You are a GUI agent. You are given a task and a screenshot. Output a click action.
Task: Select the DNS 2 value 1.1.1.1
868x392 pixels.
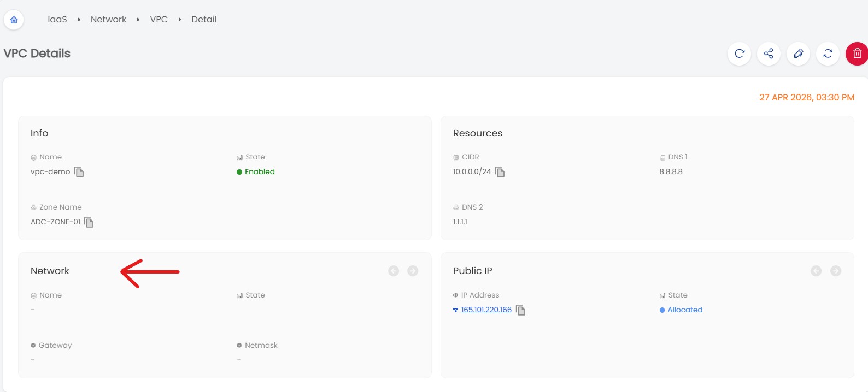(x=460, y=222)
